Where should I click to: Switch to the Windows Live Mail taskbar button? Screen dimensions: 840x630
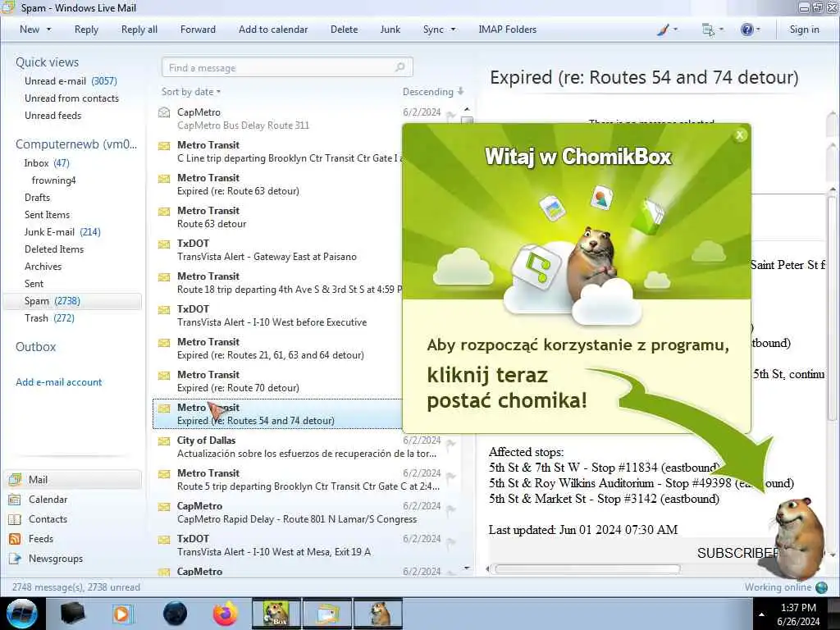327,614
